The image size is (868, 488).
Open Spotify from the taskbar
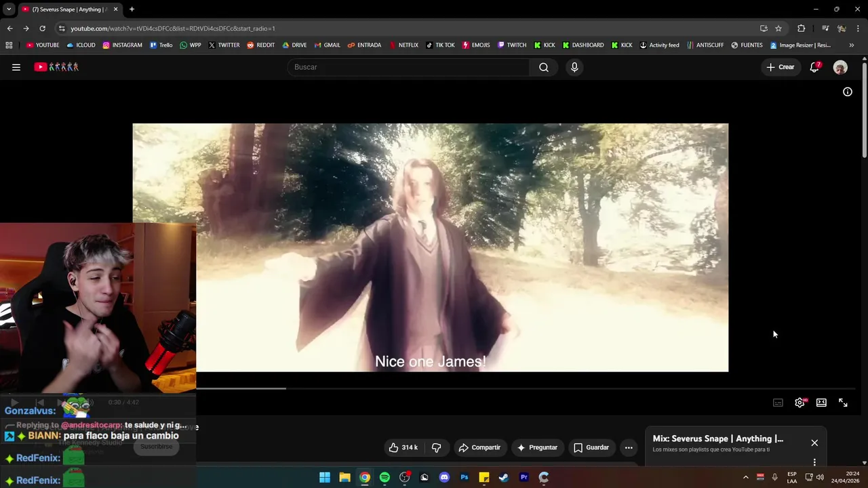pos(384,477)
